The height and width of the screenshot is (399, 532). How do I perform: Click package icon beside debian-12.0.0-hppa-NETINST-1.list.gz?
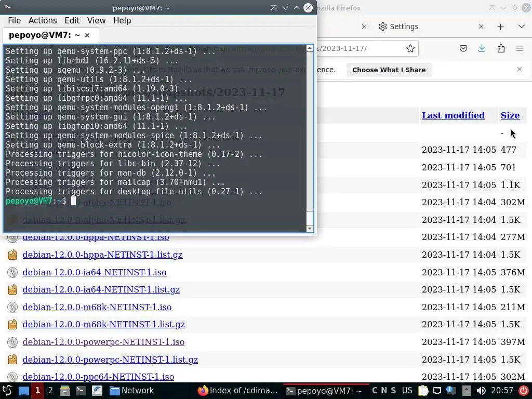point(12,255)
